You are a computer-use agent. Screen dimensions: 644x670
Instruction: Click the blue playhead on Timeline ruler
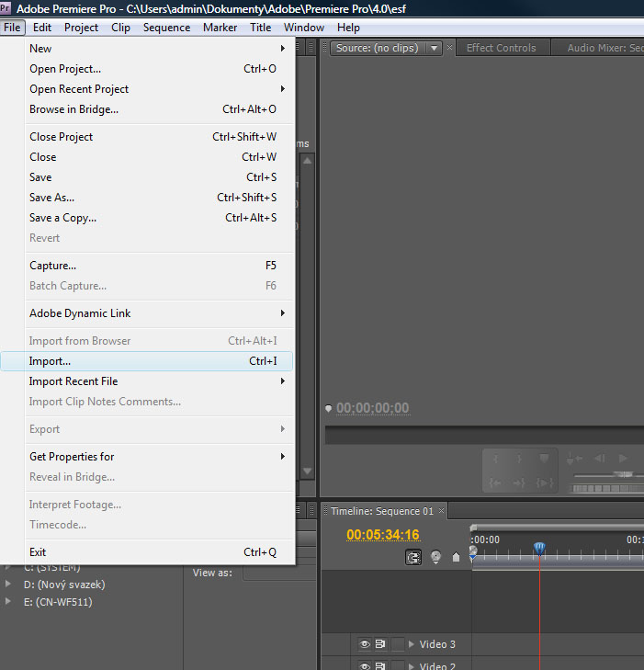point(539,548)
